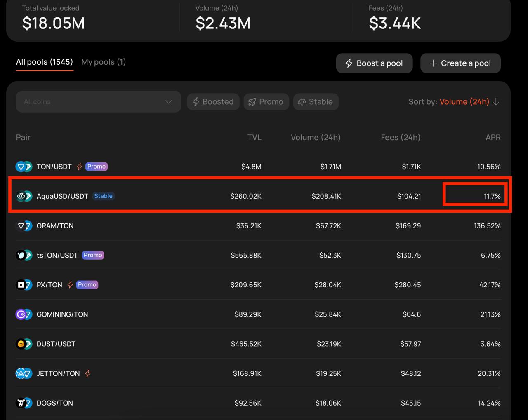The width and height of the screenshot is (528, 420).
Task: Click the Stable badge on AquaUSD/USDT row
Action: pos(103,196)
